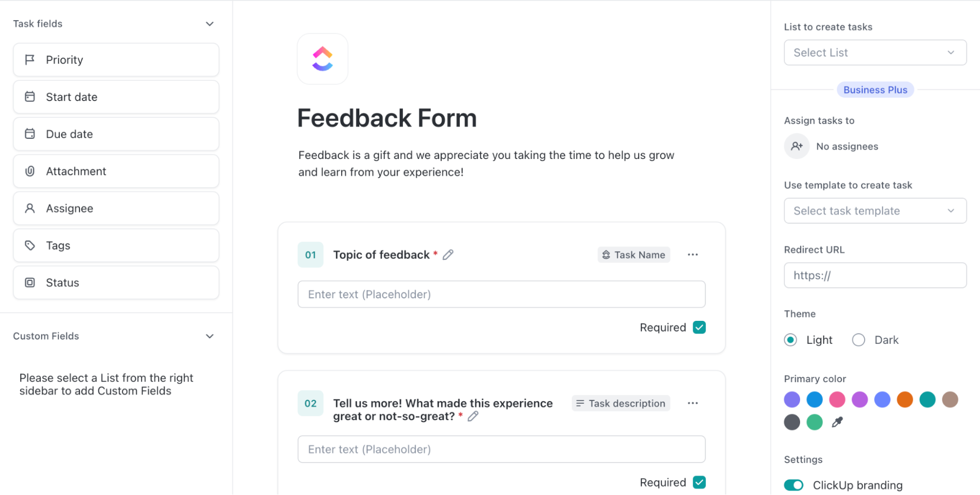The width and height of the screenshot is (980, 495).
Task: Open the Select List dropdown
Action: 875,52
